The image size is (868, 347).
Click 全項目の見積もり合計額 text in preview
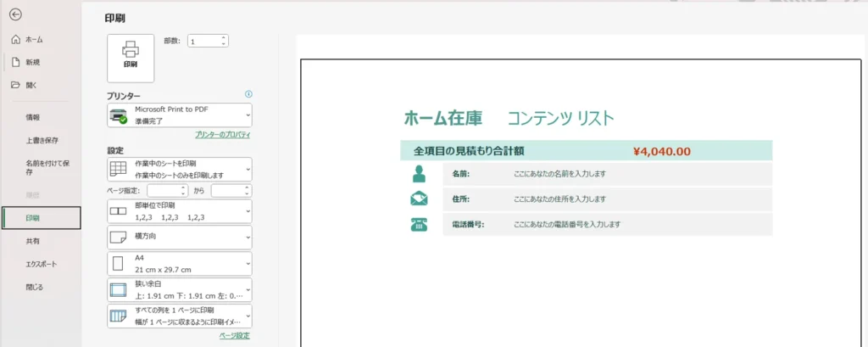click(x=468, y=151)
